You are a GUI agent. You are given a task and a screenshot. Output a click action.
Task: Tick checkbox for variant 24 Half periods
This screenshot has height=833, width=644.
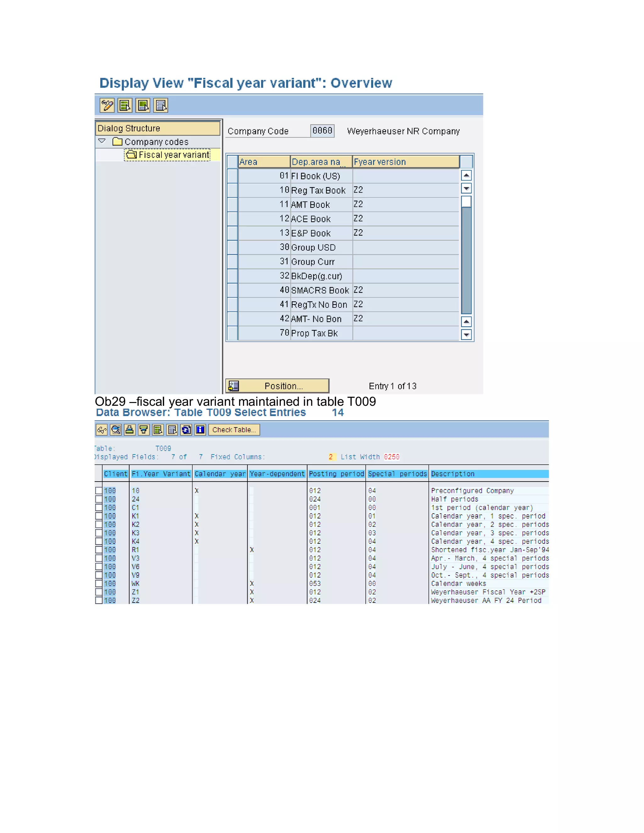99,499
